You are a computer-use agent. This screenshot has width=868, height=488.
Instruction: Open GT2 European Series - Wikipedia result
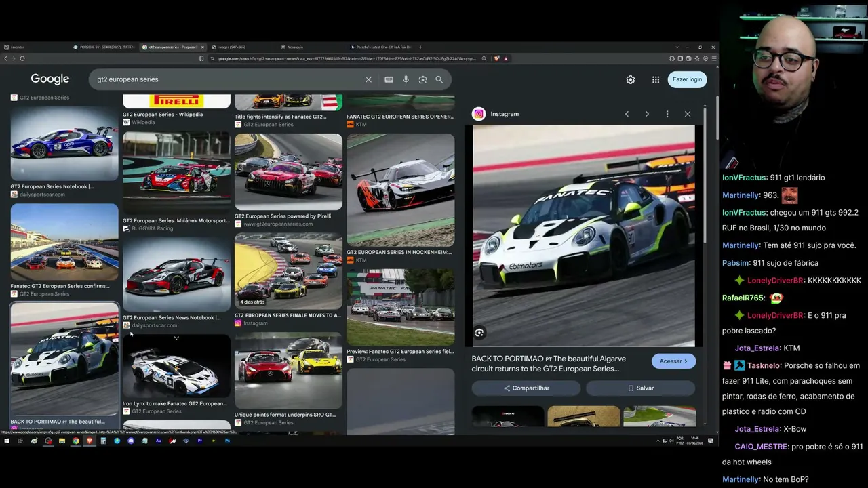pyautogui.click(x=163, y=115)
